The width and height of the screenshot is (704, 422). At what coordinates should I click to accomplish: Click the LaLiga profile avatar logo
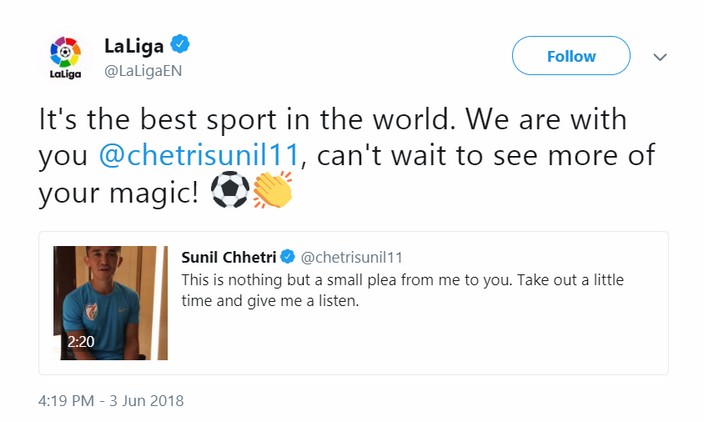[x=66, y=57]
